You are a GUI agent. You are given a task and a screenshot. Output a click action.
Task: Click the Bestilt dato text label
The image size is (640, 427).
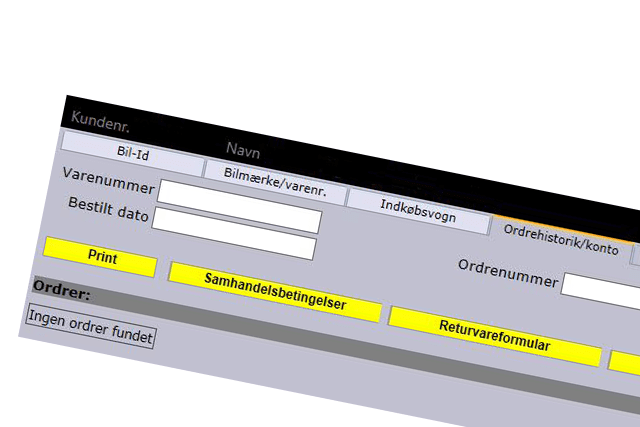coord(107,209)
